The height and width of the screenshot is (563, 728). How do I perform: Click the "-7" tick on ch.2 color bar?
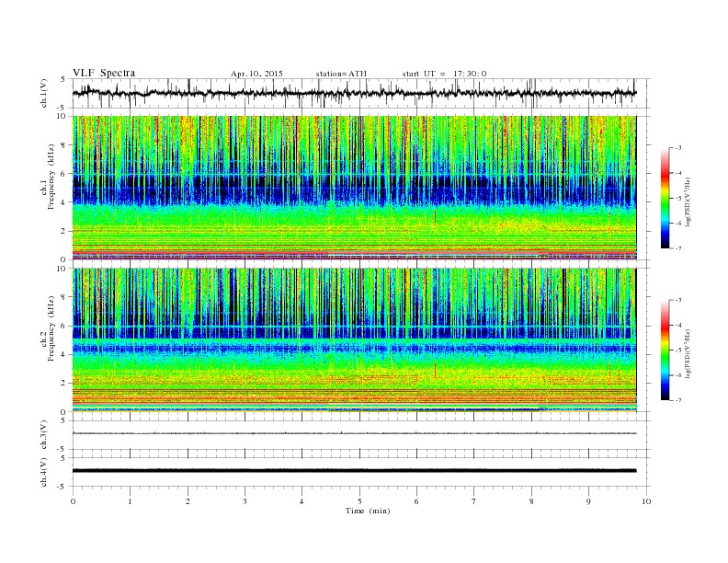[678, 400]
